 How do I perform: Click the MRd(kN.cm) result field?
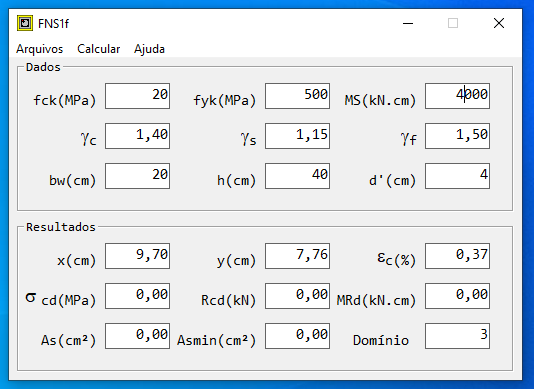pos(457,296)
